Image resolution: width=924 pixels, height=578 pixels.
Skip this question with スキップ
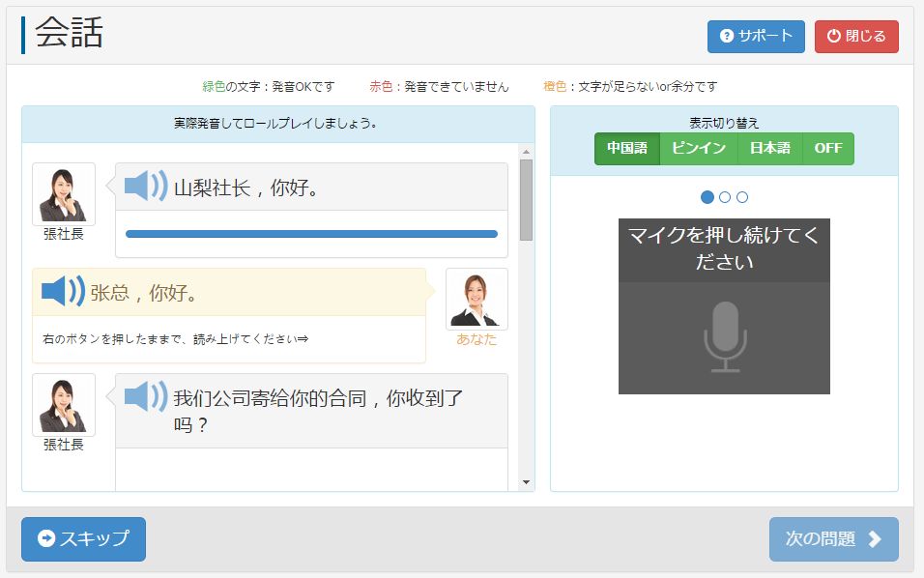[x=83, y=539]
